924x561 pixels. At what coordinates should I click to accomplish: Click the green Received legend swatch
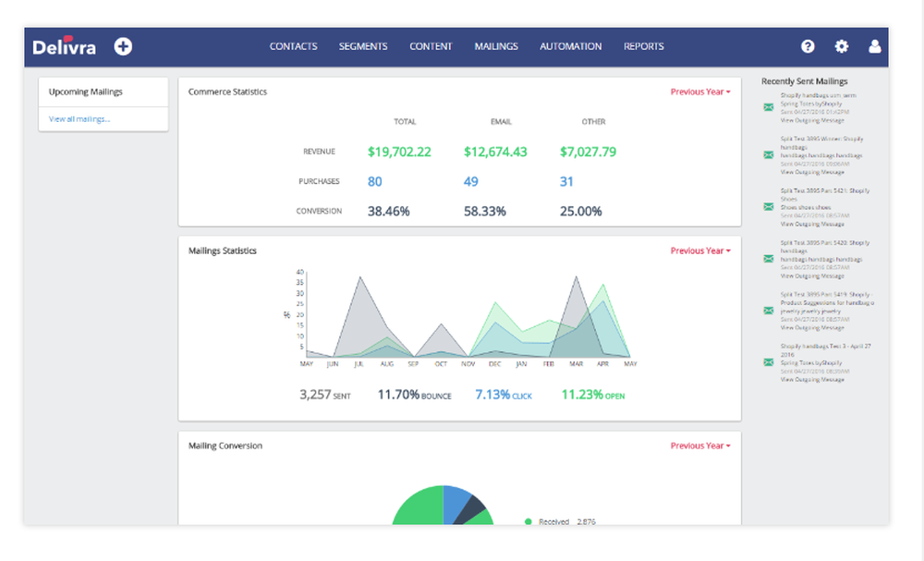click(527, 520)
